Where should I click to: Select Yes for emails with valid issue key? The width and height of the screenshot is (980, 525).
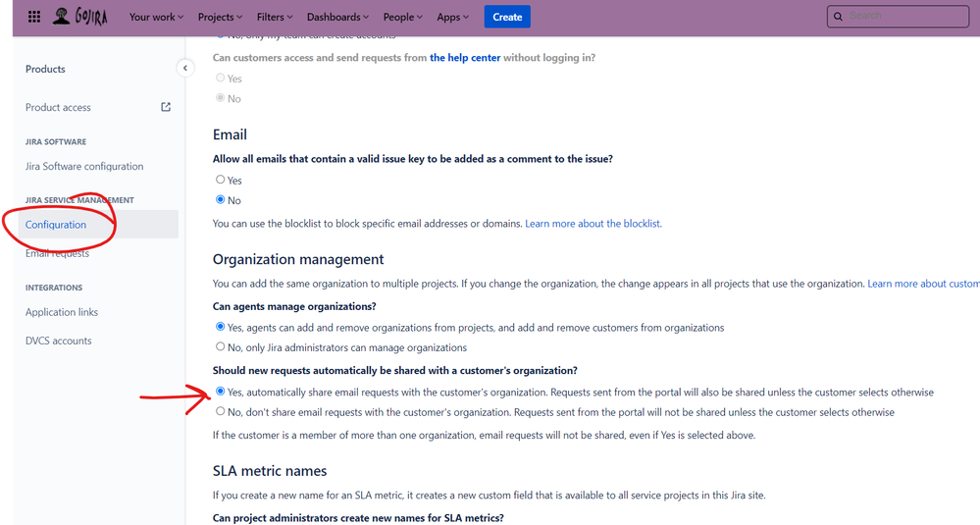click(x=220, y=180)
